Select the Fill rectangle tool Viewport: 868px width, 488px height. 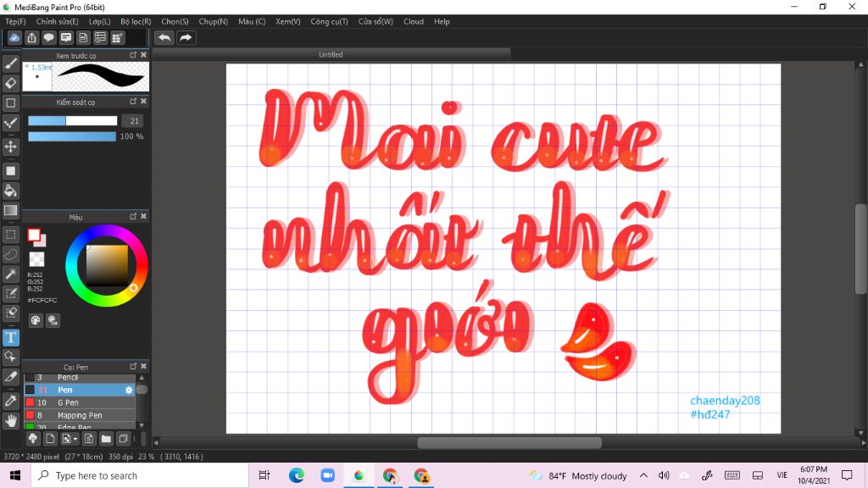tap(10, 171)
